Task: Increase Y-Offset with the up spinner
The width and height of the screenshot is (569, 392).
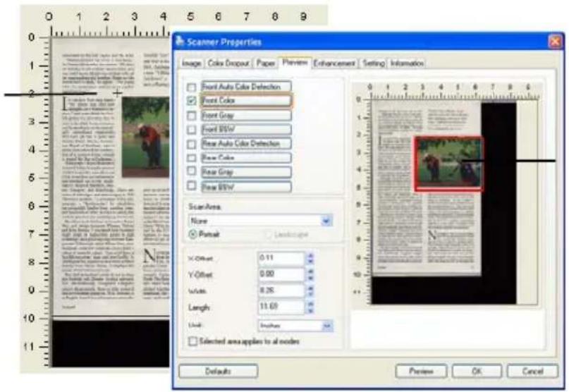Action: point(310,271)
